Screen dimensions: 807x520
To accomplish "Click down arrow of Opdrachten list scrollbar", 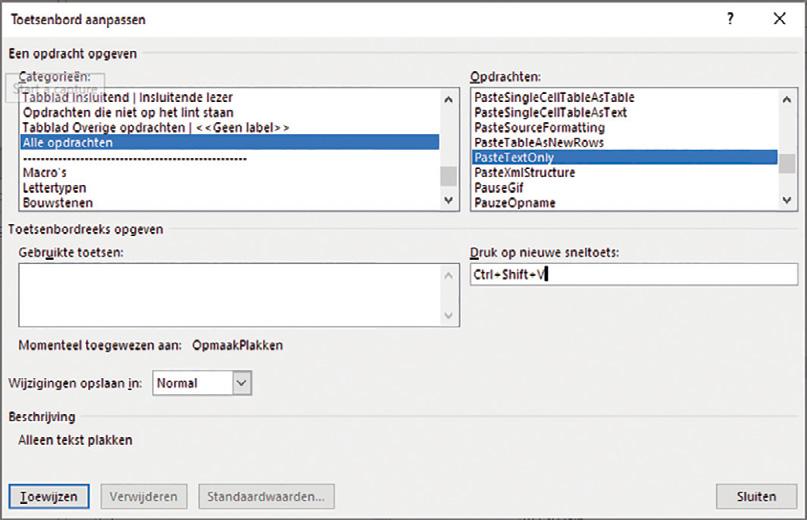I will [x=786, y=200].
